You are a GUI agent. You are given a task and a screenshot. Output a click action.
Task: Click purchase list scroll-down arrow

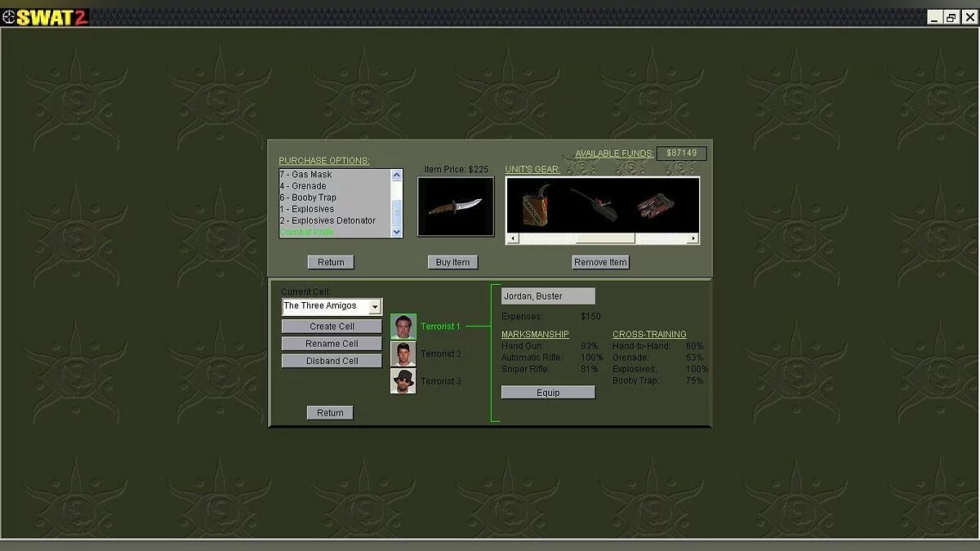[397, 232]
